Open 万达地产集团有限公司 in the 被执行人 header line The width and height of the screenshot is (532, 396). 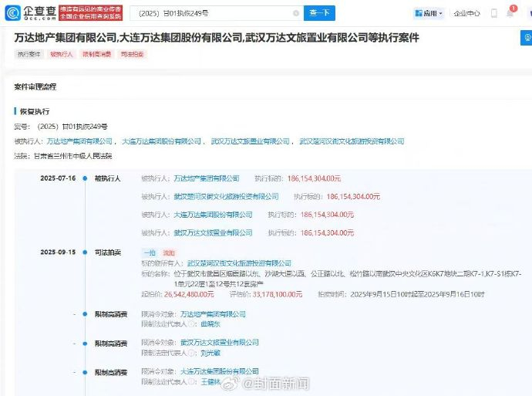79,141
